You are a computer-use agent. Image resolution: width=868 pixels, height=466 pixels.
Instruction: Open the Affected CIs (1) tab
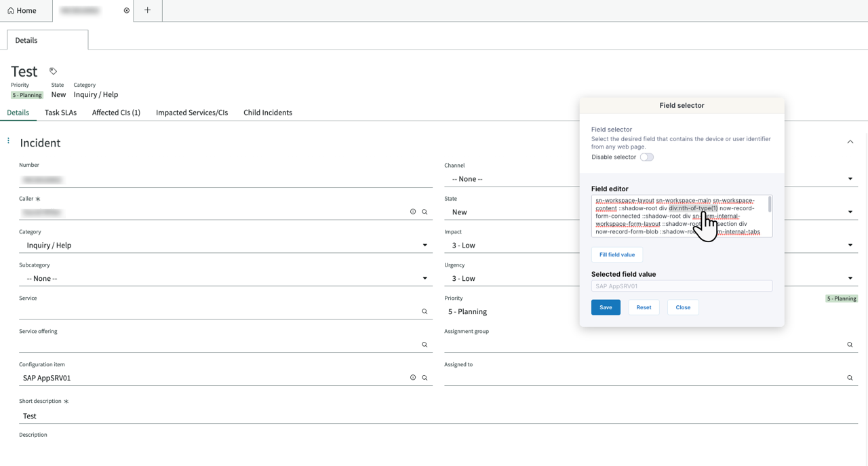(x=116, y=113)
